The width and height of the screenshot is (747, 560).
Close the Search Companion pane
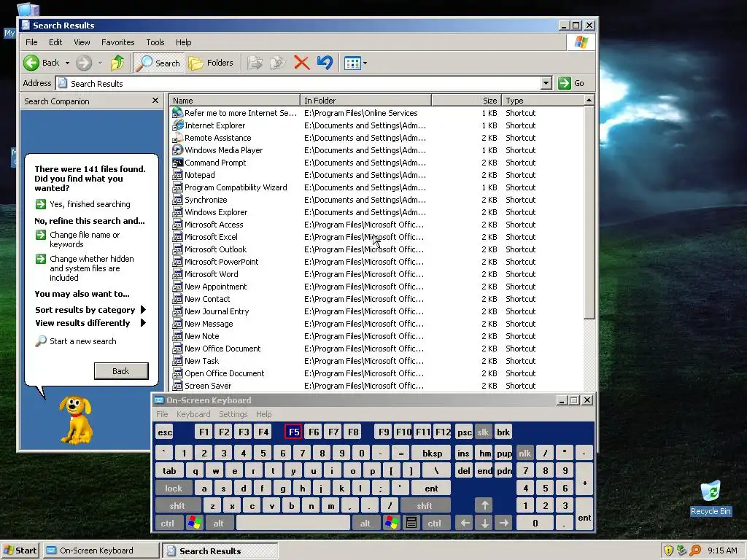[155, 101]
